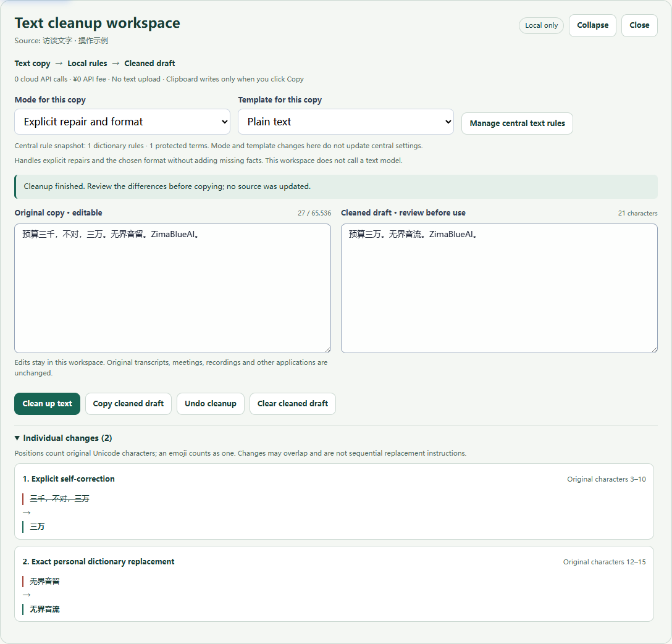This screenshot has width=672, height=644.
Task: Click the struck-through text 三千，不对，三万
Action: [59, 499]
